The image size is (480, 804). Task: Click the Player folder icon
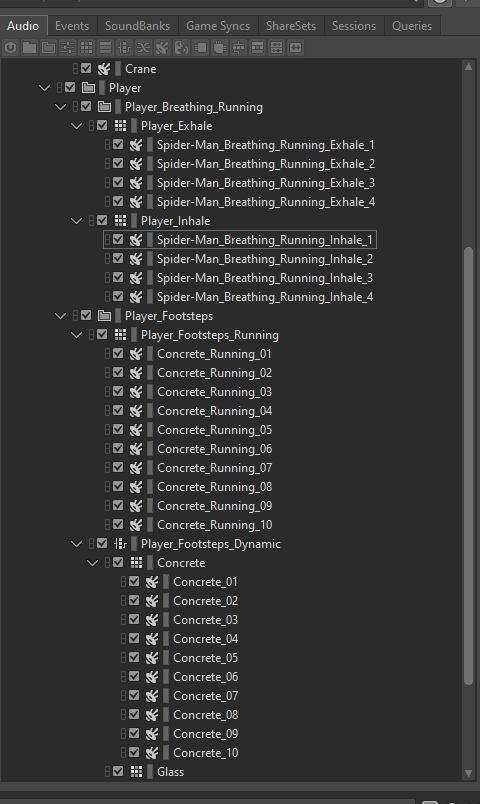pyautogui.click(x=88, y=88)
